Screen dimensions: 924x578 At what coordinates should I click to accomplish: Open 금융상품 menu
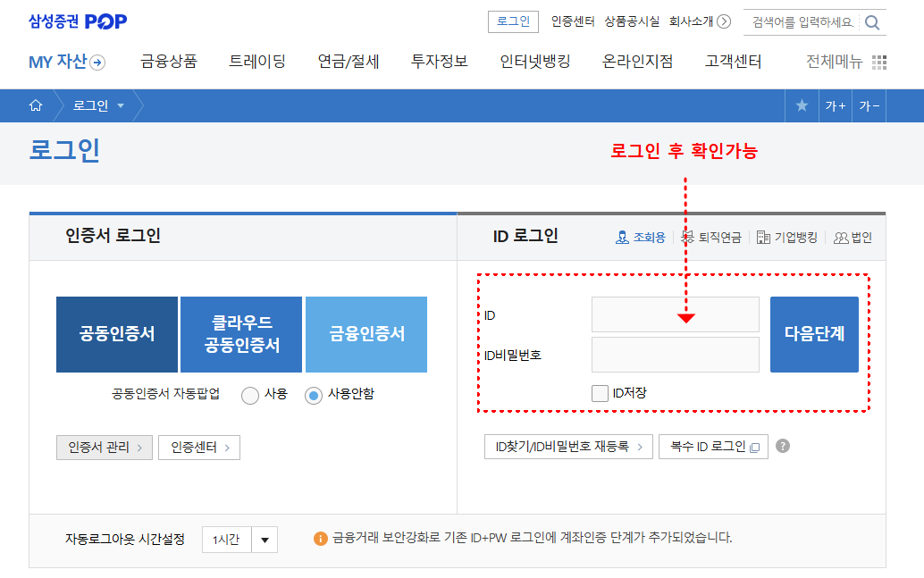169,62
